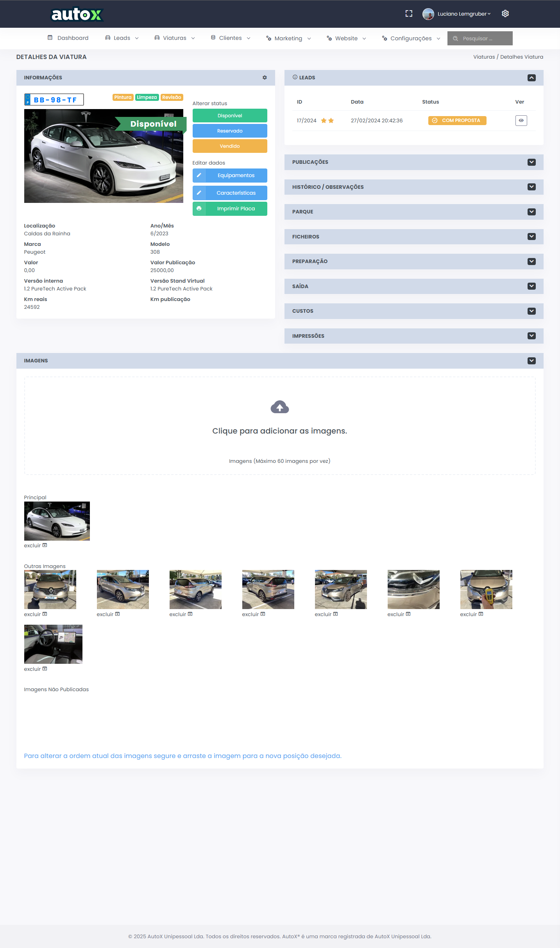The height and width of the screenshot is (948, 560).
Task: Click Viaturas breadcrumb link
Action: [484, 57]
